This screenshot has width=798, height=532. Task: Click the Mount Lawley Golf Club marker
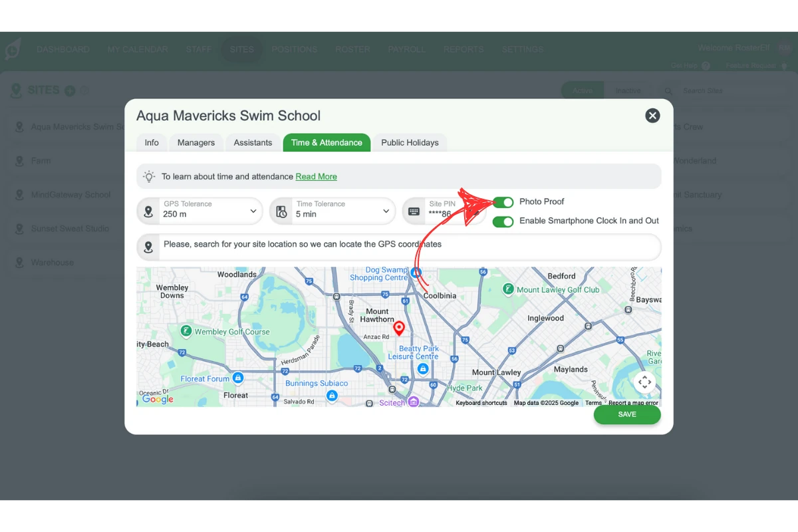(x=508, y=289)
